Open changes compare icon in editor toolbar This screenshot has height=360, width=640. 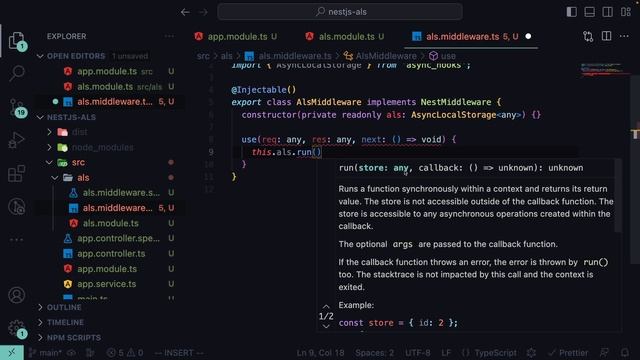click(x=588, y=36)
